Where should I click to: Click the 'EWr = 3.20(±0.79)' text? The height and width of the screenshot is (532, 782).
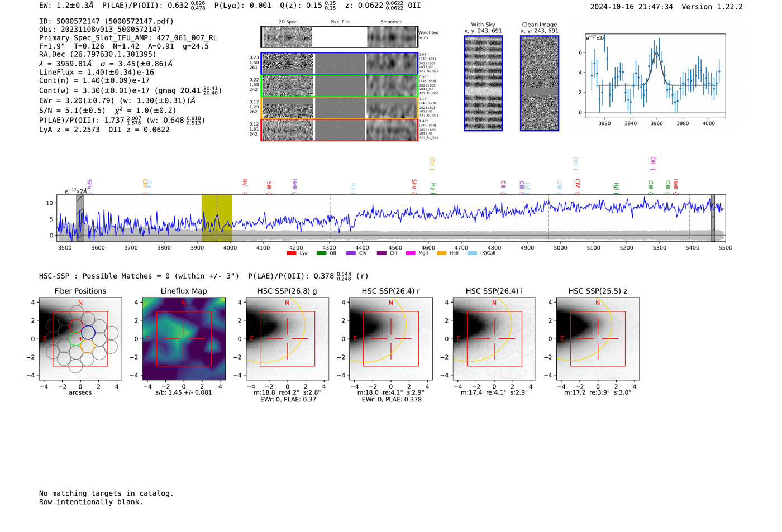point(77,100)
